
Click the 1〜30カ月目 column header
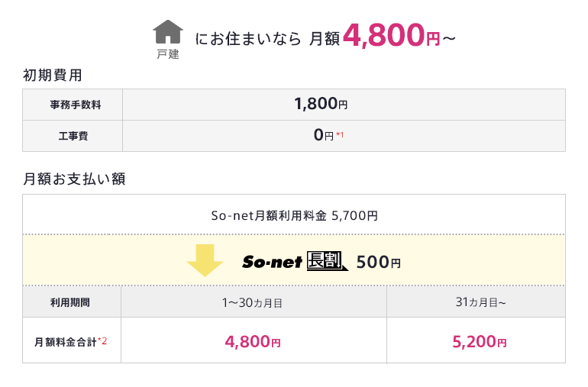253,302
